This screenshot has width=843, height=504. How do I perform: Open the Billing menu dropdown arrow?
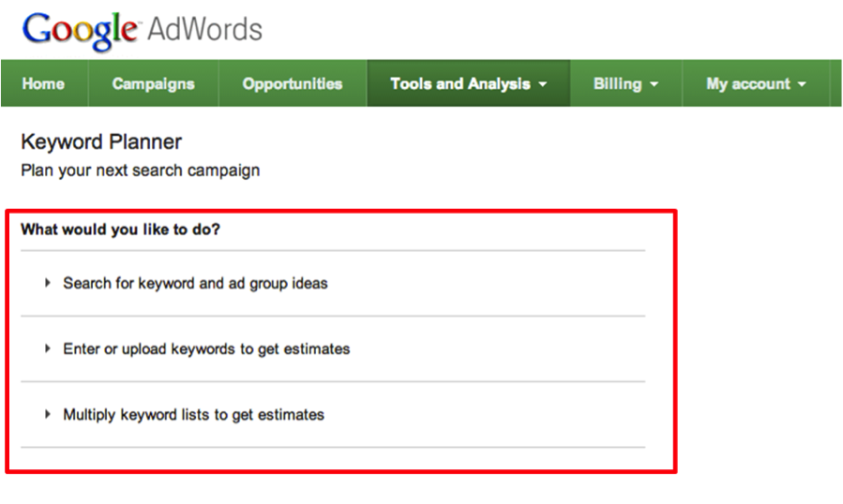(654, 84)
